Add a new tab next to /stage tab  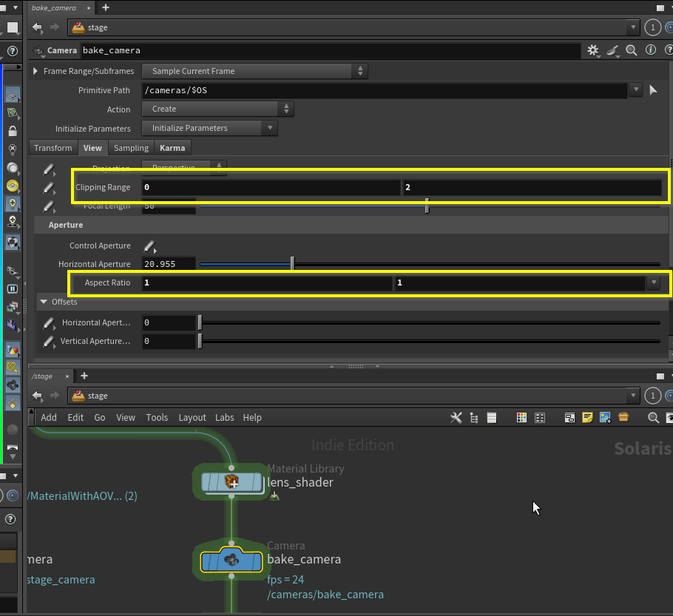click(84, 376)
